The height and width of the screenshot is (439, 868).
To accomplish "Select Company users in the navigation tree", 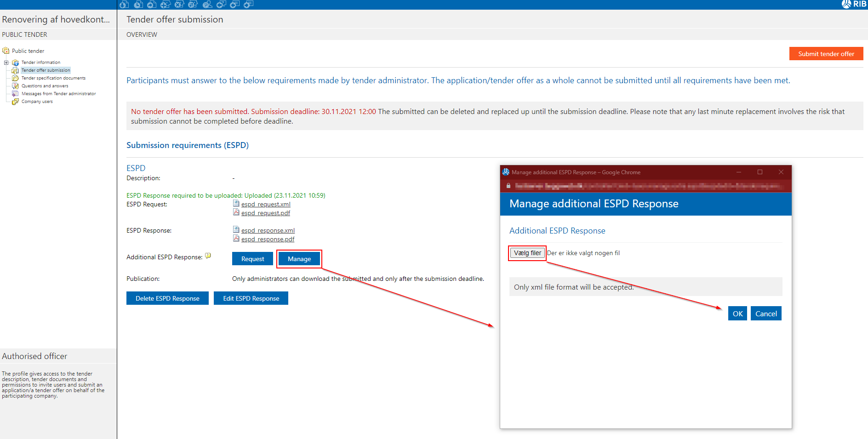I will [35, 101].
